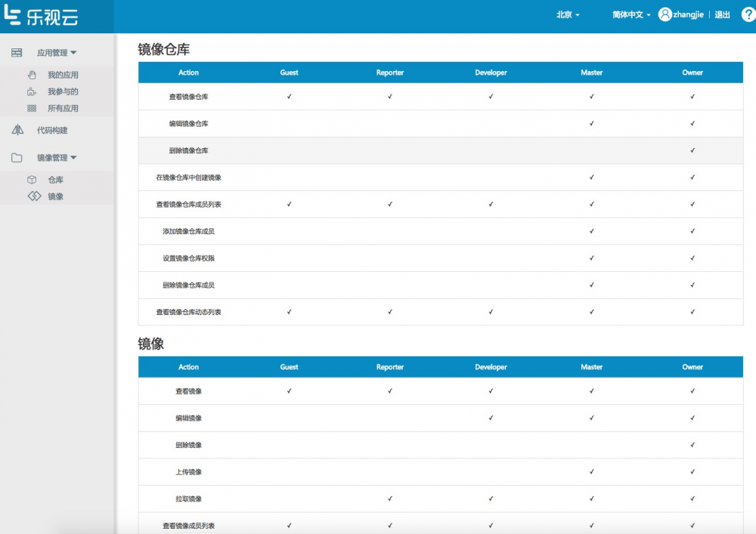The image size is (756, 534).
Task: Select the 代码构建 build icon
Action: (x=17, y=130)
